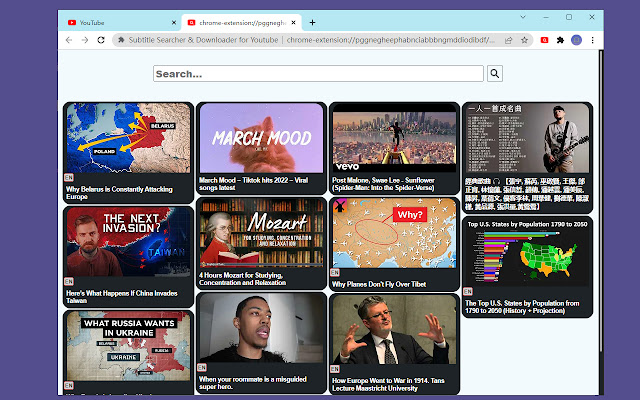640x400 pixels.
Task: Focus the Search... input field
Action: 318,73
